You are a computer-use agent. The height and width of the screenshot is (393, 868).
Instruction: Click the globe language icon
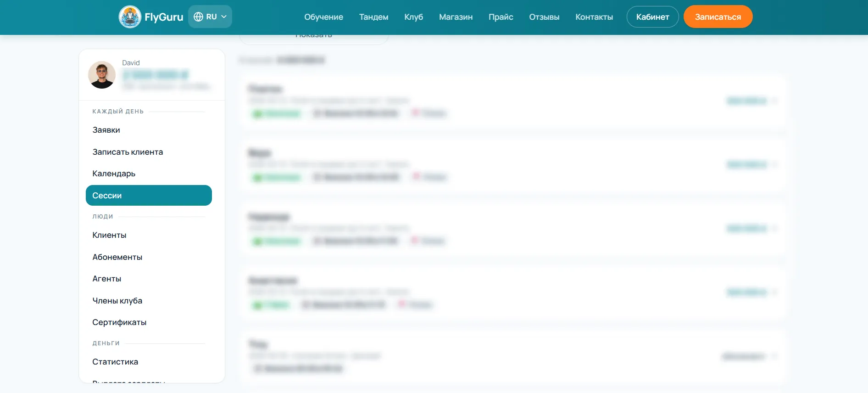198,17
